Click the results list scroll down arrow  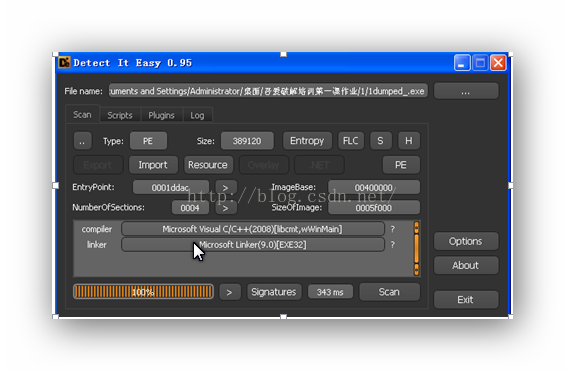point(417,269)
